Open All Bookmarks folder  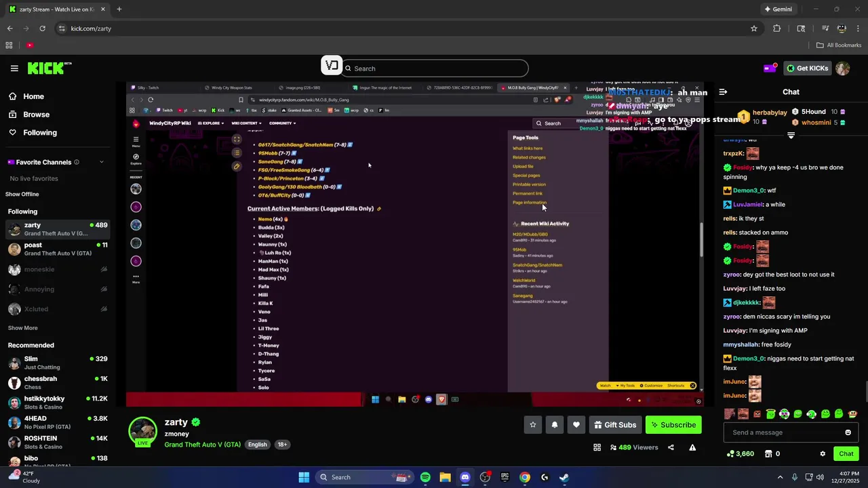[839, 45]
